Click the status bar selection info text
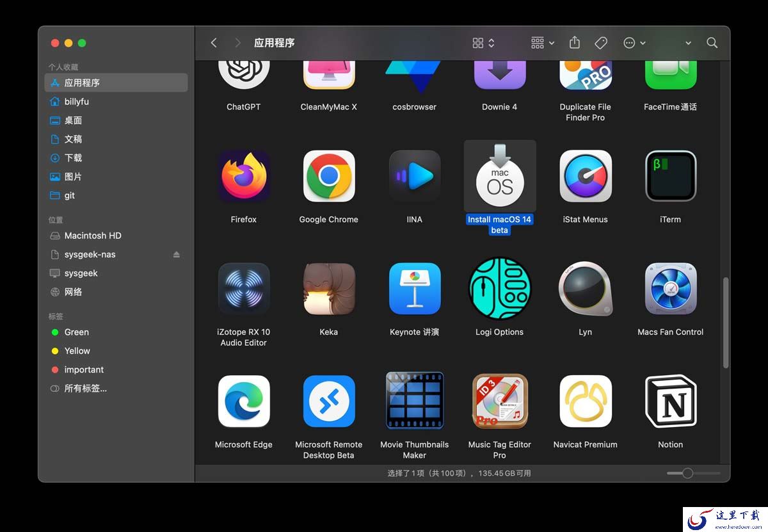Screen dimensions: 768x532 pyautogui.click(x=459, y=473)
